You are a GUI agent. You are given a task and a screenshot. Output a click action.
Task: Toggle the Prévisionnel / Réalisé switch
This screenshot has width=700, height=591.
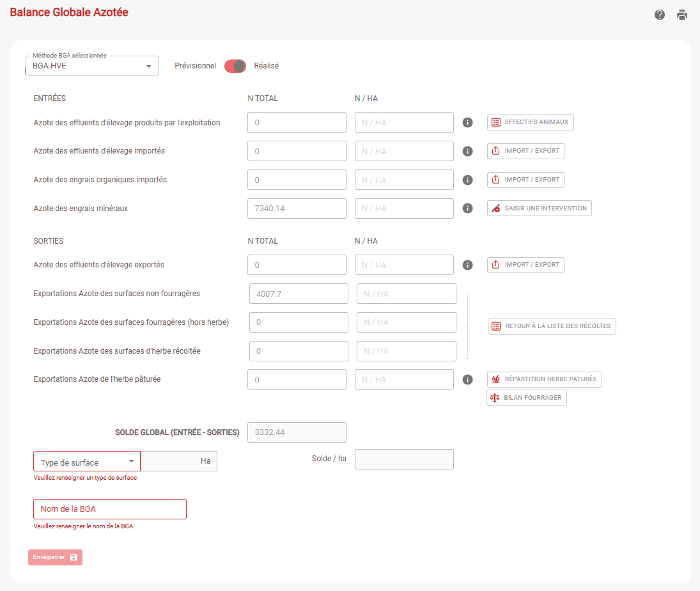tap(235, 66)
